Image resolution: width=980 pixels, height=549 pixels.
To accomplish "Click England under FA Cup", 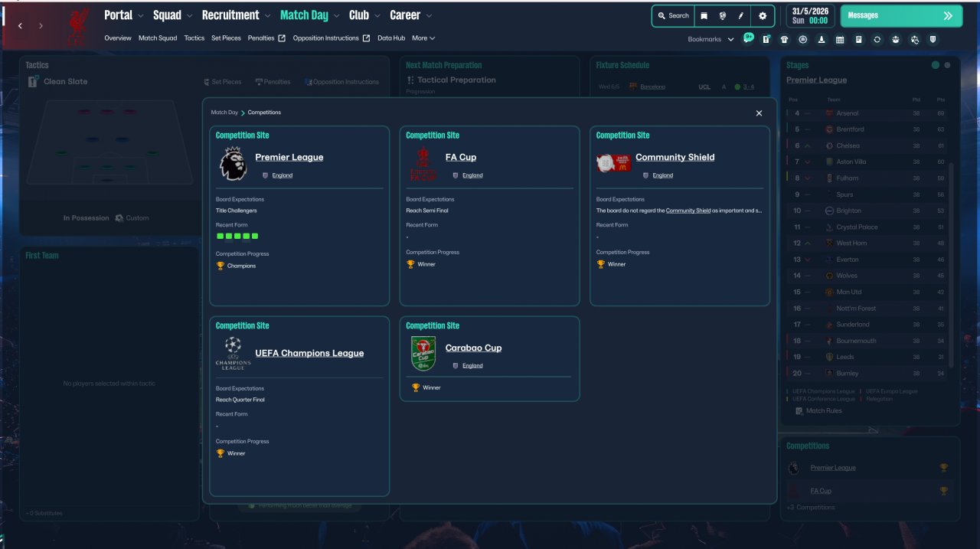I will pos(472,175).
